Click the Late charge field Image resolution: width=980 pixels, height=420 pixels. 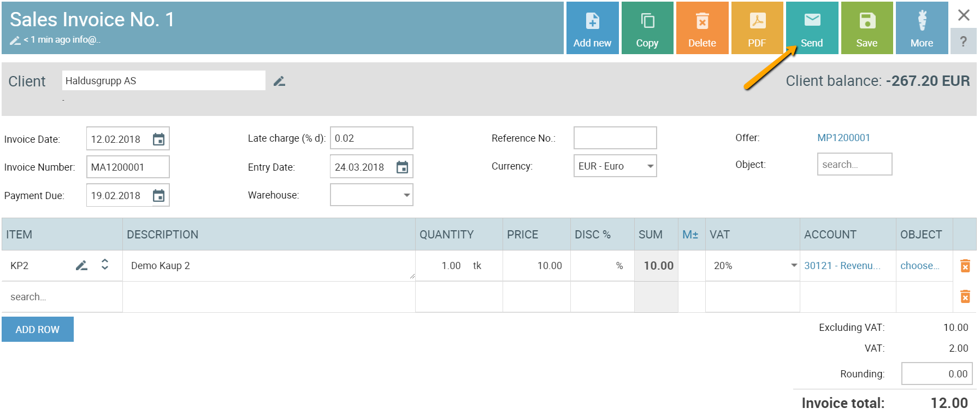pyautogui.click(x=371, y=138)
